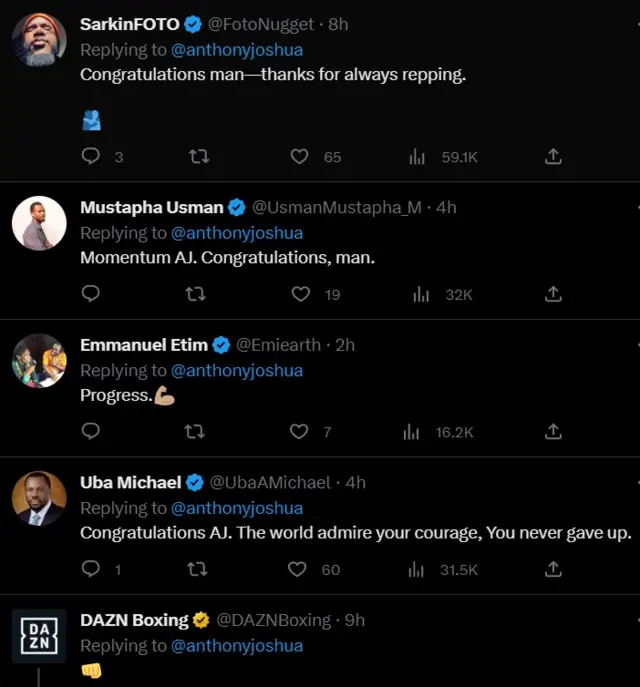
Task: Open the @UsmanMustapha_M handle
Action: (x=336, y=208)
